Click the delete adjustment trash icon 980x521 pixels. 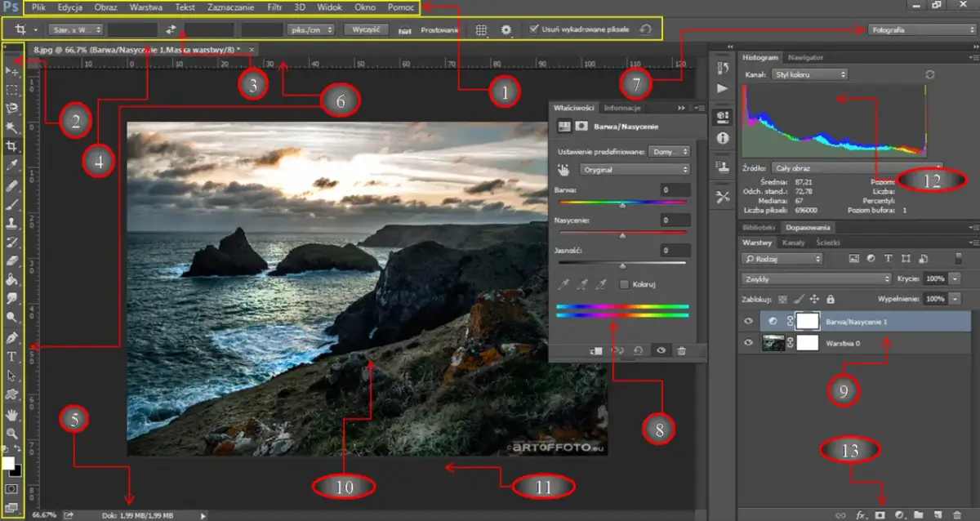click(683, 351)
